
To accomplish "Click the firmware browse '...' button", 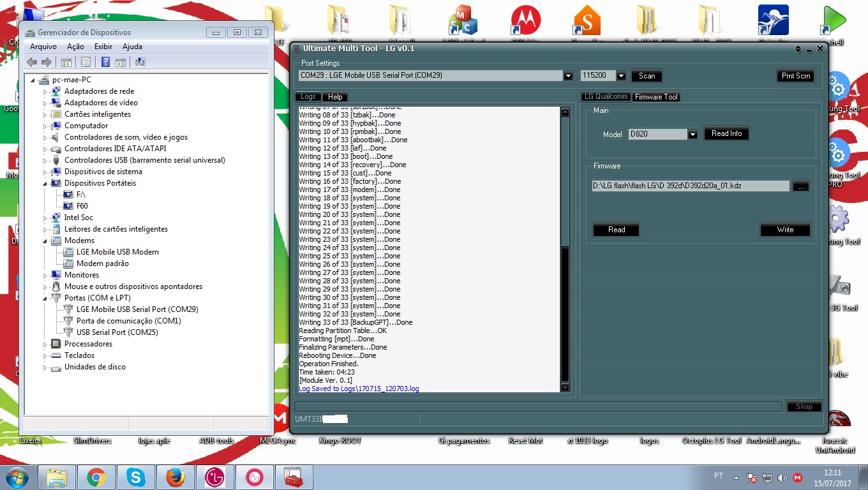I will [x=801, y=186].
